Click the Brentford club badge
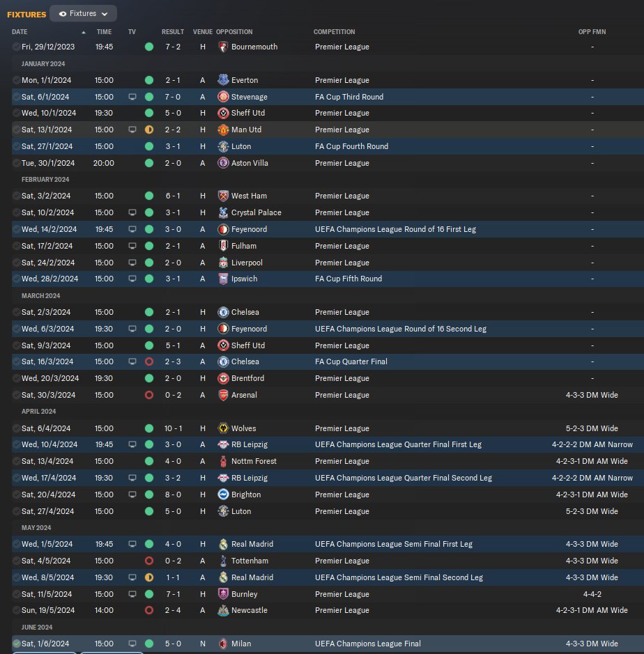Viewport: 644px width, 654px height. 223,378
